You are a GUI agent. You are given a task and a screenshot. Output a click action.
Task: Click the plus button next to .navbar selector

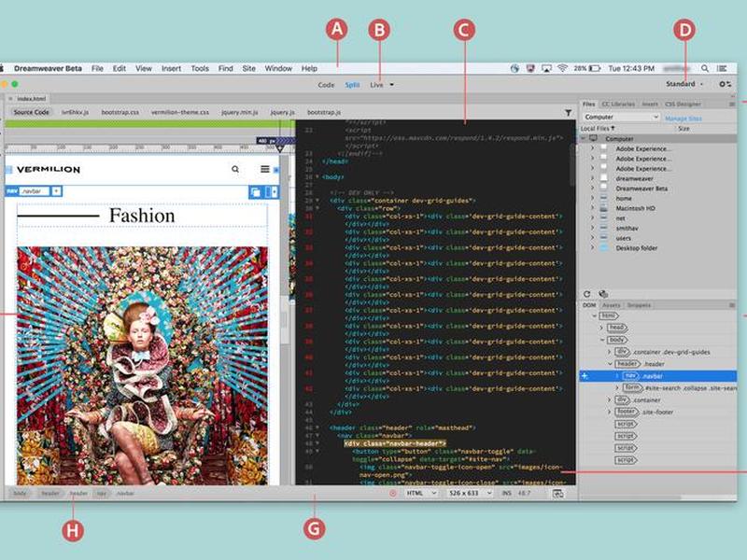point(56,191)
